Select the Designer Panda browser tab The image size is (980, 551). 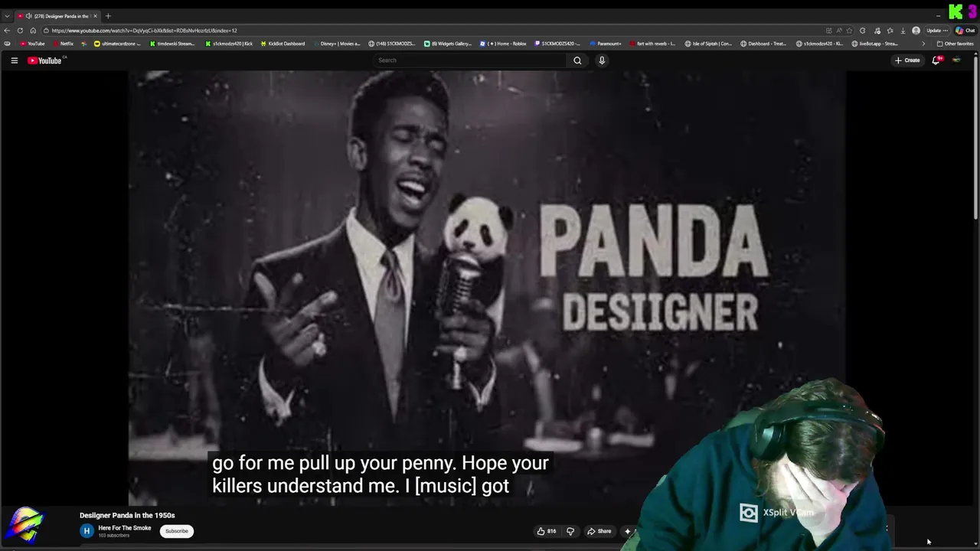(x=58, y=16)
